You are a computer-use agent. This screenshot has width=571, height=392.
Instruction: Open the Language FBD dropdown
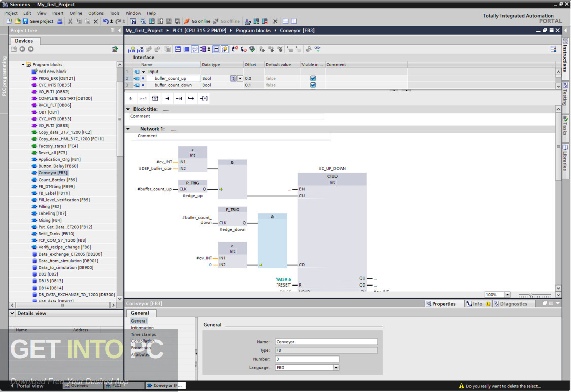[336, 368]
